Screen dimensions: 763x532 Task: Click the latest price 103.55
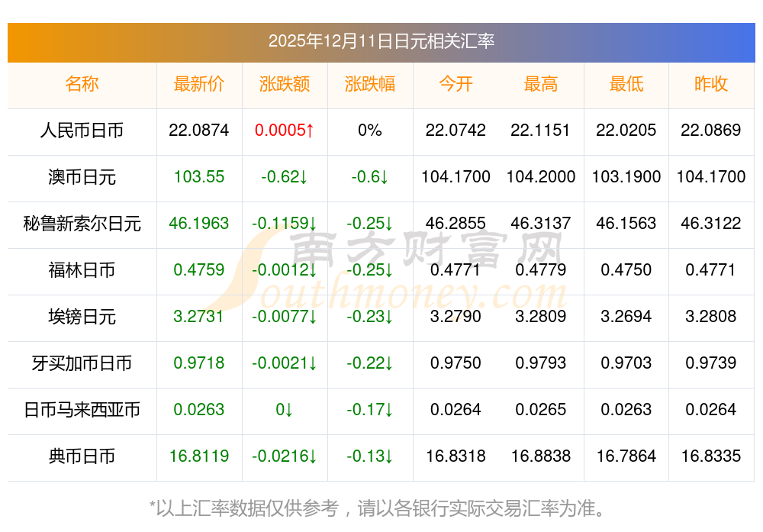[x=198, y=177]
